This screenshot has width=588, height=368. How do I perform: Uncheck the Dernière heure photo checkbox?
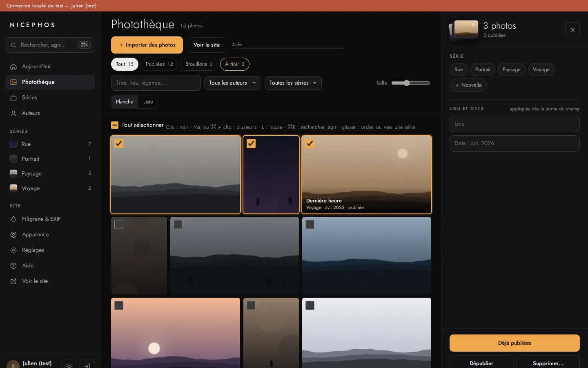310,144
